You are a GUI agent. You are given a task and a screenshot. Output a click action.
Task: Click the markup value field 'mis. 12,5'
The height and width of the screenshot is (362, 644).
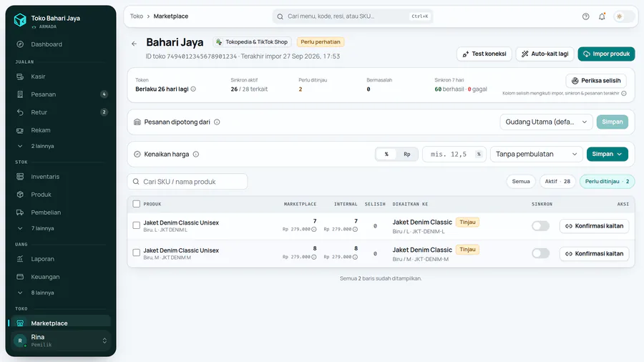[x=454, y=155]
